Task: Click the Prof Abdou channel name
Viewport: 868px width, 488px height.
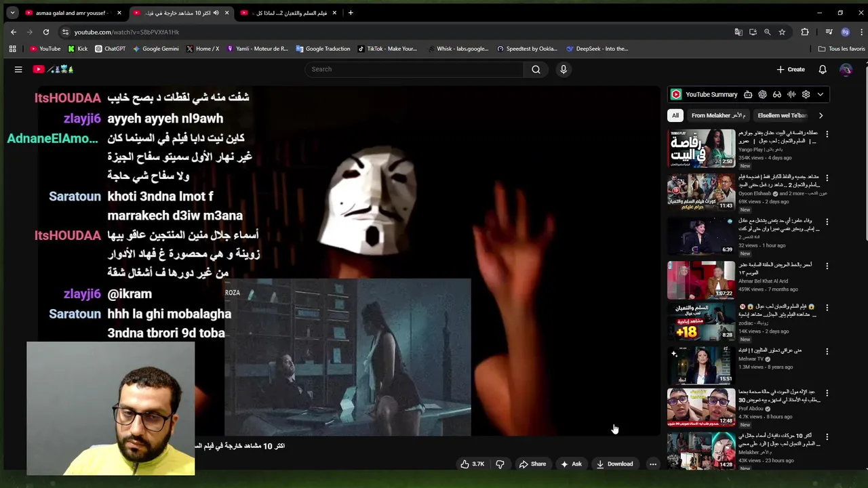Action: pos(750,409)
